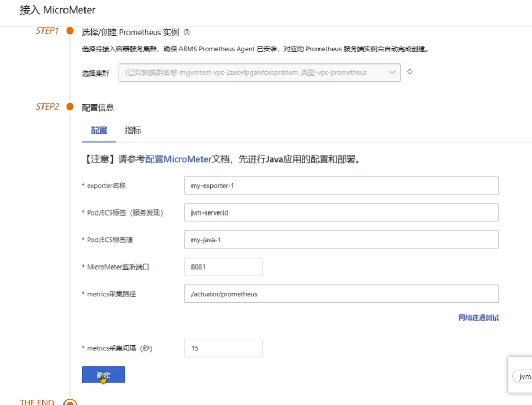Screen dimensions: 532x405
Task: Switch to the 配置 tab
Action: tap(99, 131)
